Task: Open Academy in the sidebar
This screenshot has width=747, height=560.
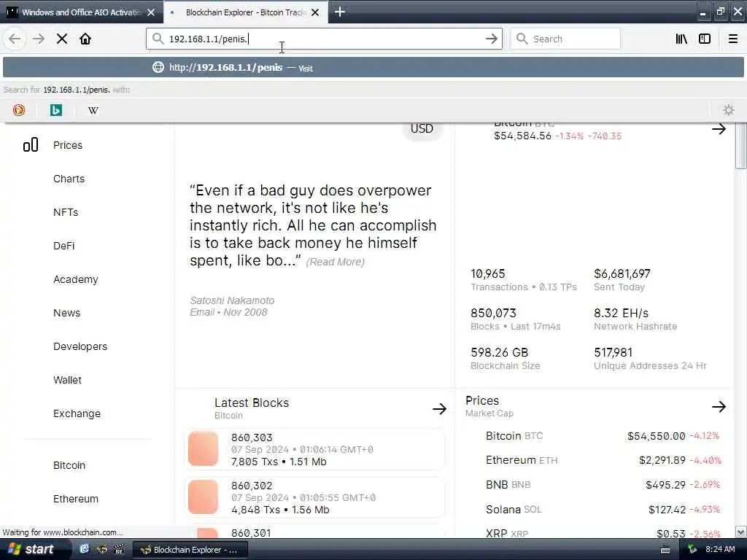Action: tap(76, 279)
